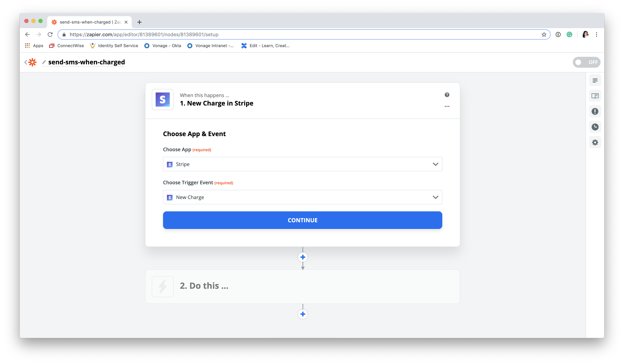The height and width of the screenshot is (364, 624).
Task: Click the help question mark icon
Action: coord(447,95)
